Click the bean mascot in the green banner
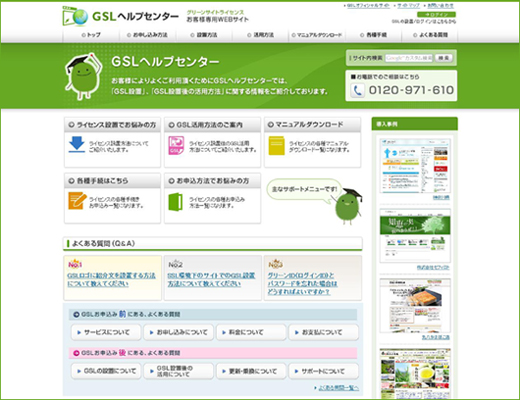The image size is (520, 400). 83,76
